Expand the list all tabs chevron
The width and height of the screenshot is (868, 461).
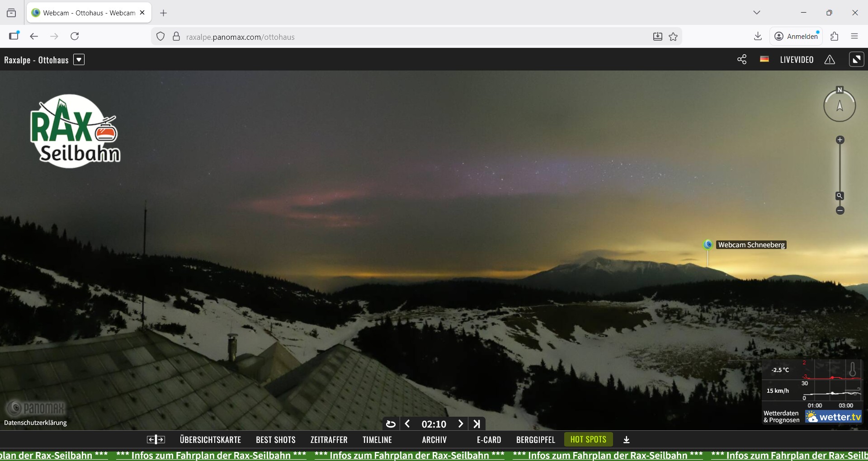coord(757,13)
